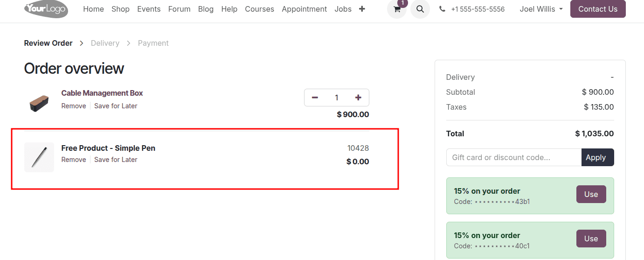The image size is (644, 260).
Task: Increase Cable Management Box quantity
Action: [x=358, y=98]
